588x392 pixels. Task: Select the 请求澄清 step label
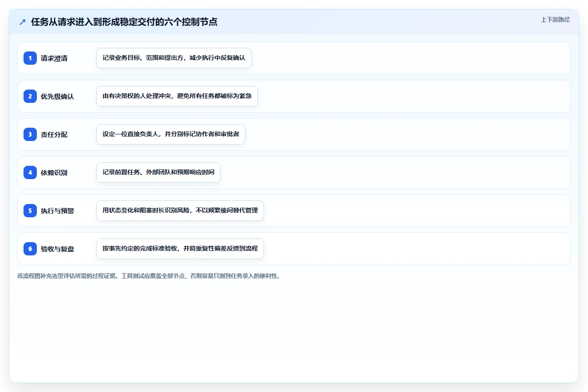[54, 58]
